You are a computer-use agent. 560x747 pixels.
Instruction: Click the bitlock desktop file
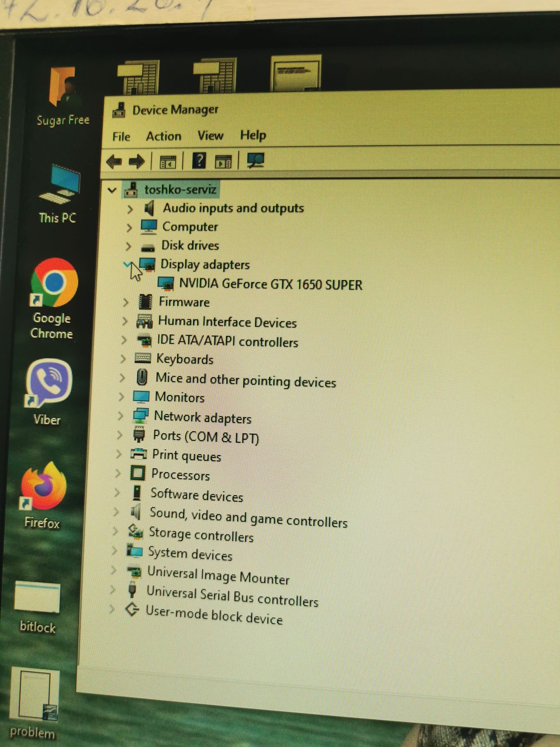[37, 608]
